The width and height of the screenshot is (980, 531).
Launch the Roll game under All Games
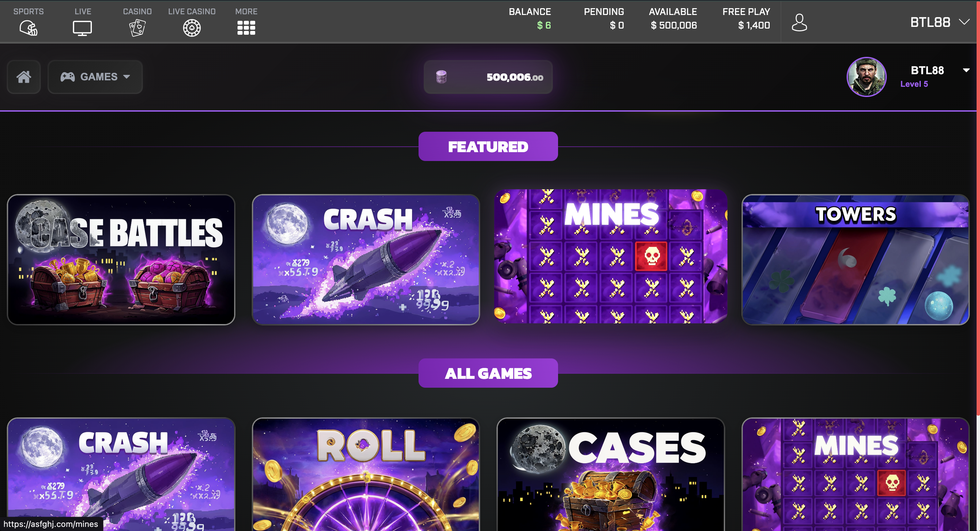(x=366, y=474)
